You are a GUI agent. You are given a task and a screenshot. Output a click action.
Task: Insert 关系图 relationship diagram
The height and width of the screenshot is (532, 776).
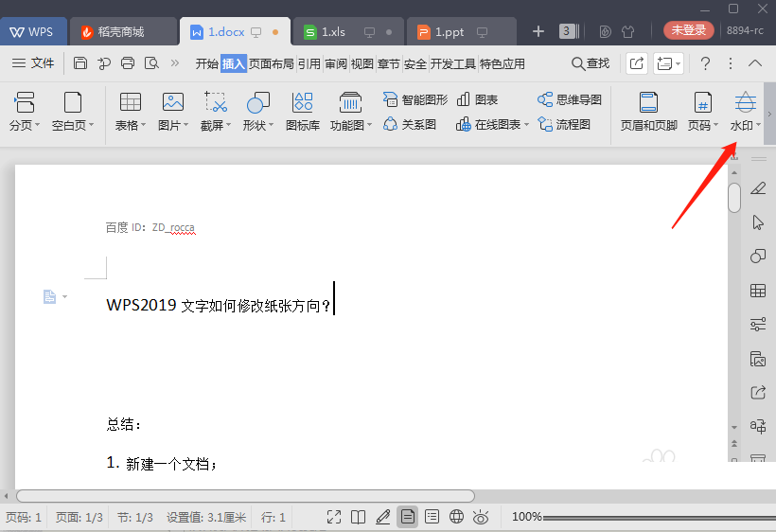[409, 124]
